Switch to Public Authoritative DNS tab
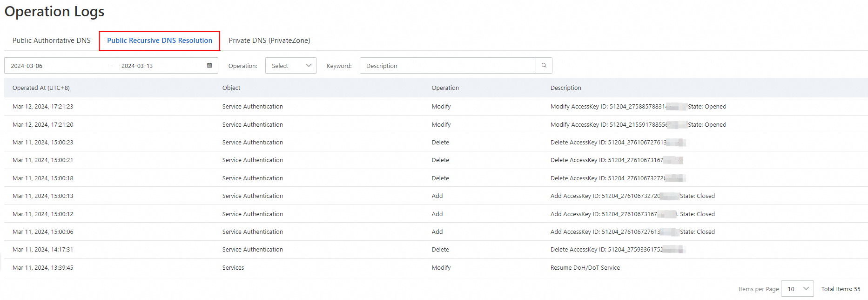868x300 pixels. pos(52,41)
